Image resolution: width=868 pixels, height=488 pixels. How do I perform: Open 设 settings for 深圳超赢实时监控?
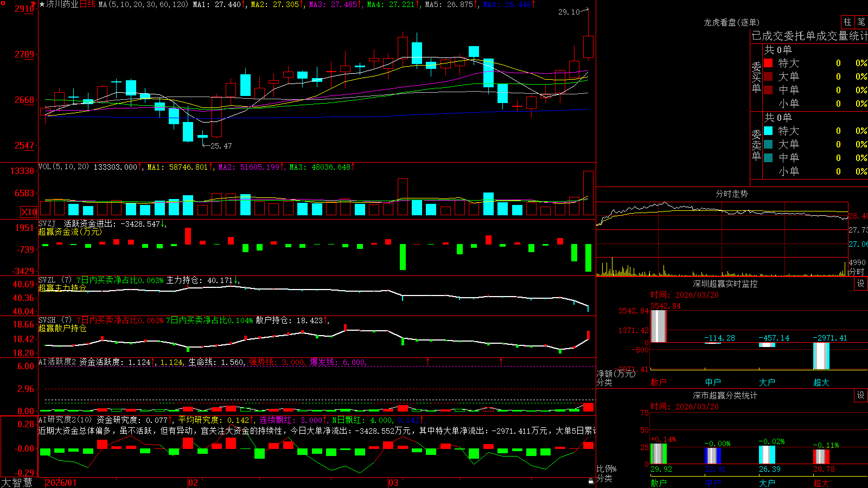pos(861,284)
